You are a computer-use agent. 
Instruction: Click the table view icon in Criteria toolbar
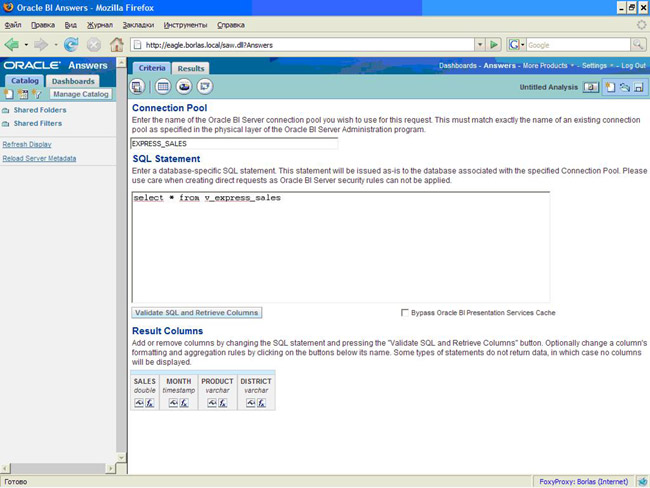tap(163, 87)
